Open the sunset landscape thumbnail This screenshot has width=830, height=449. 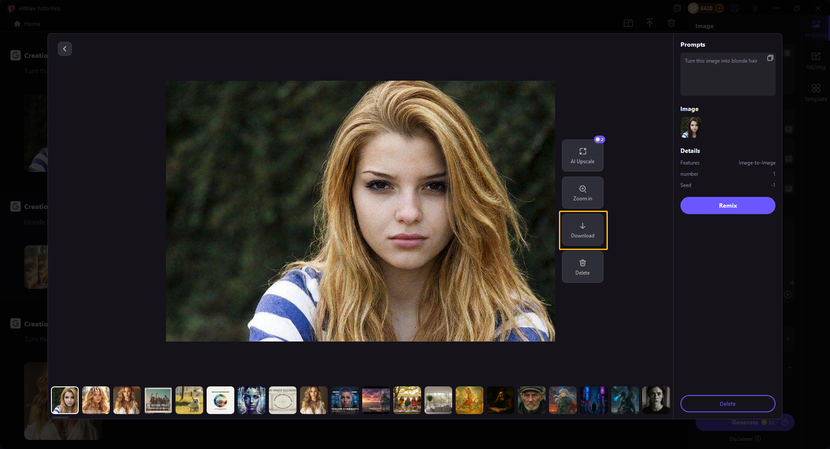[376, 400]
